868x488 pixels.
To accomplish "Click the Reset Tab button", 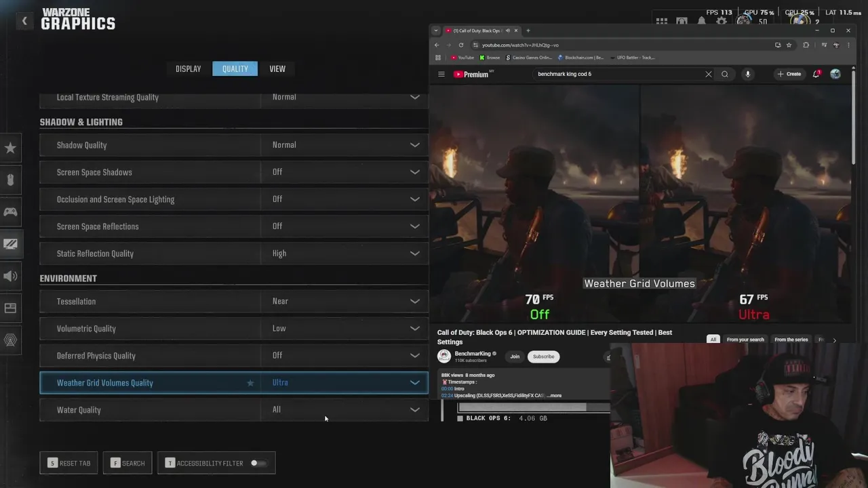I will coord(68,463).
